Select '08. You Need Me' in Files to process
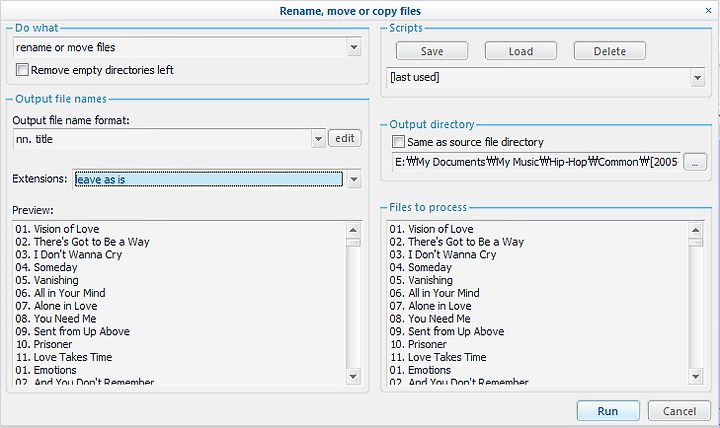The height and width of the screenshot is (428, 720). coord(430,319)
